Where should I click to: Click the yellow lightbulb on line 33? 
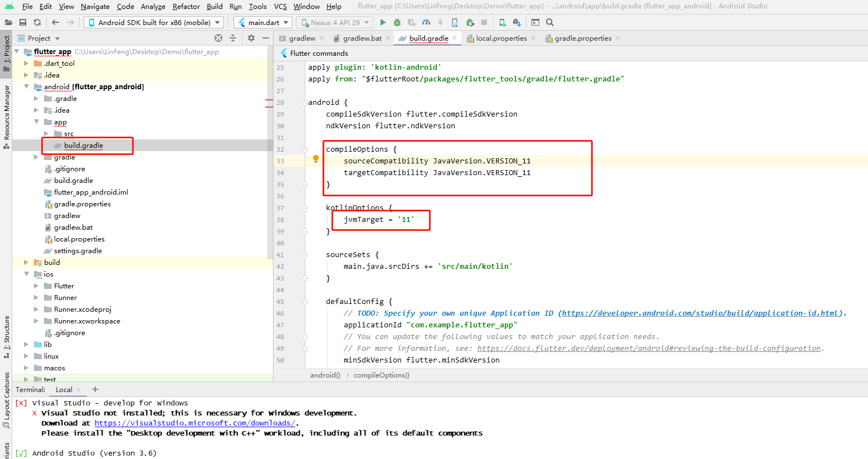pyautogui.click(x=316, y=160)
